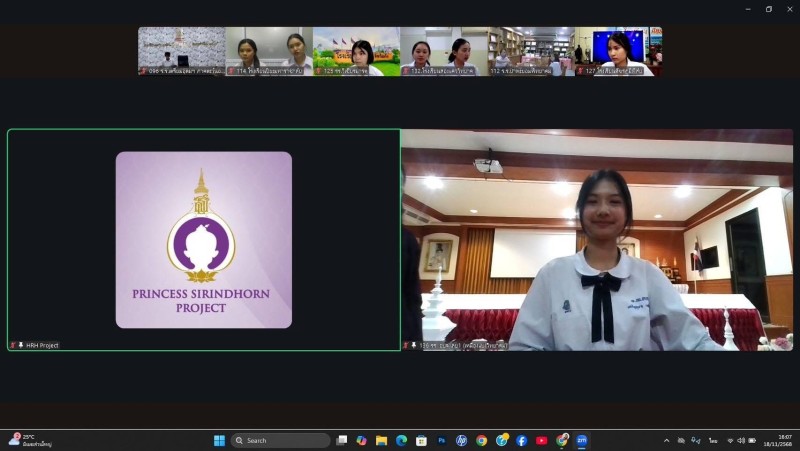Open Microsoft Edge from the taskbar
Viewport: 800px width, 451px height.
[401, 440]
